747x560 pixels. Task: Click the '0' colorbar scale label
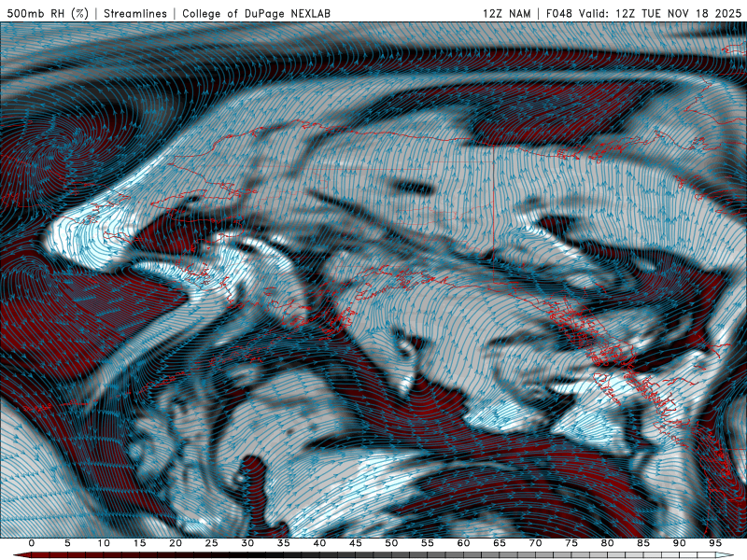point(32,543)
